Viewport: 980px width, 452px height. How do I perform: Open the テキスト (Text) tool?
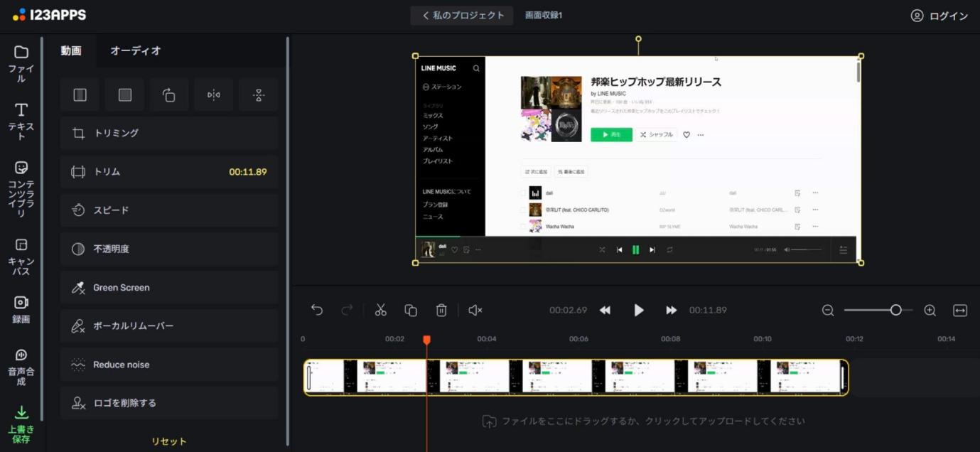(21, 121)
